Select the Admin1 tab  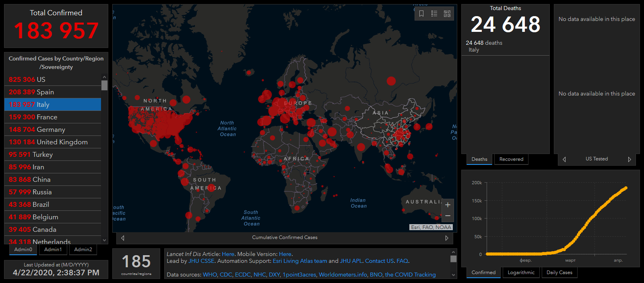coord(53,250)
